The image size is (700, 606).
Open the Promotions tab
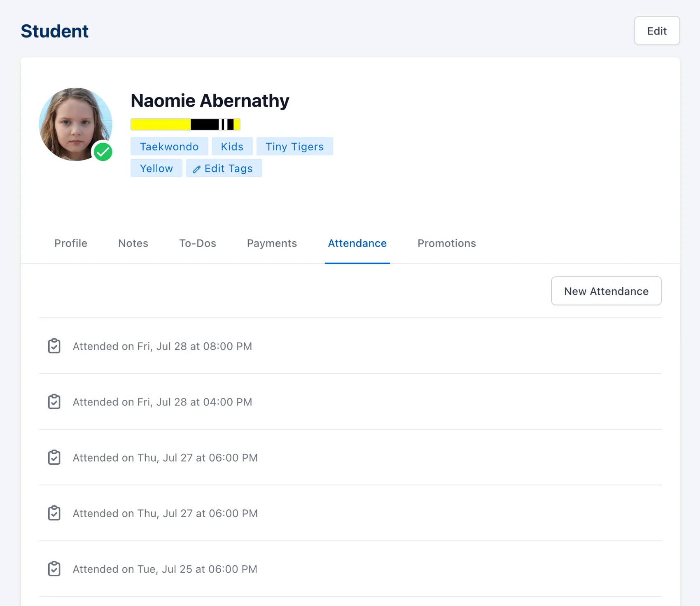(x=446, y=243)
